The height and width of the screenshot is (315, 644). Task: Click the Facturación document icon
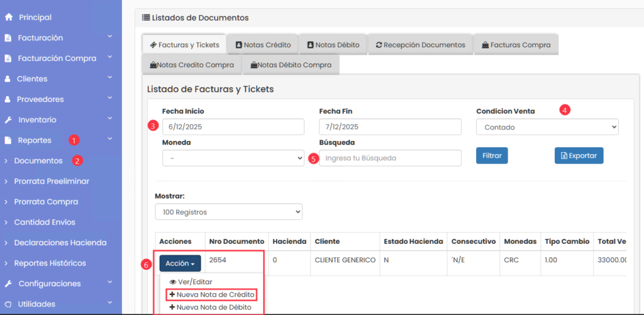pos(8,38)
